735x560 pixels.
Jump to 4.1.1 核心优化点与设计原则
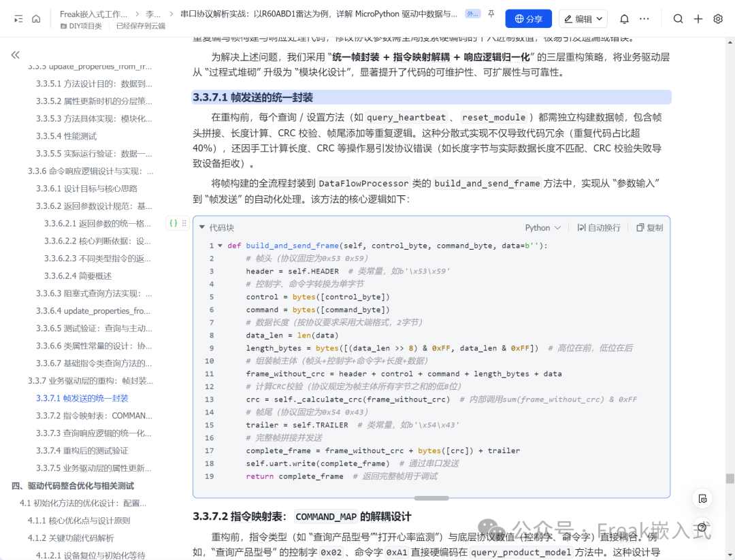[x=79, y=521]
